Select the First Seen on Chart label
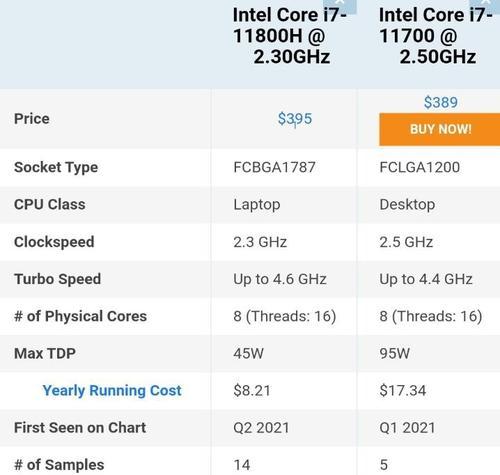 [80, 428]
